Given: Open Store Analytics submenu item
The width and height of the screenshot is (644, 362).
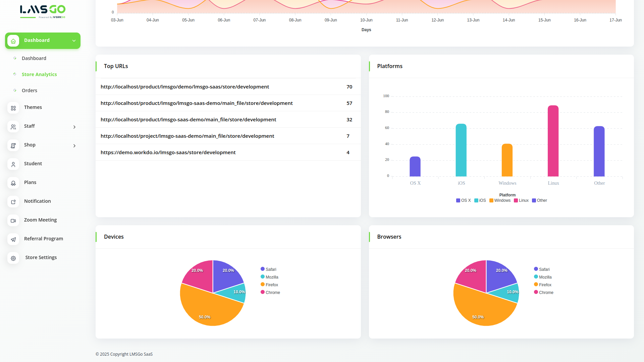Looking at the screenshot, I should click(x=39, y=74).
